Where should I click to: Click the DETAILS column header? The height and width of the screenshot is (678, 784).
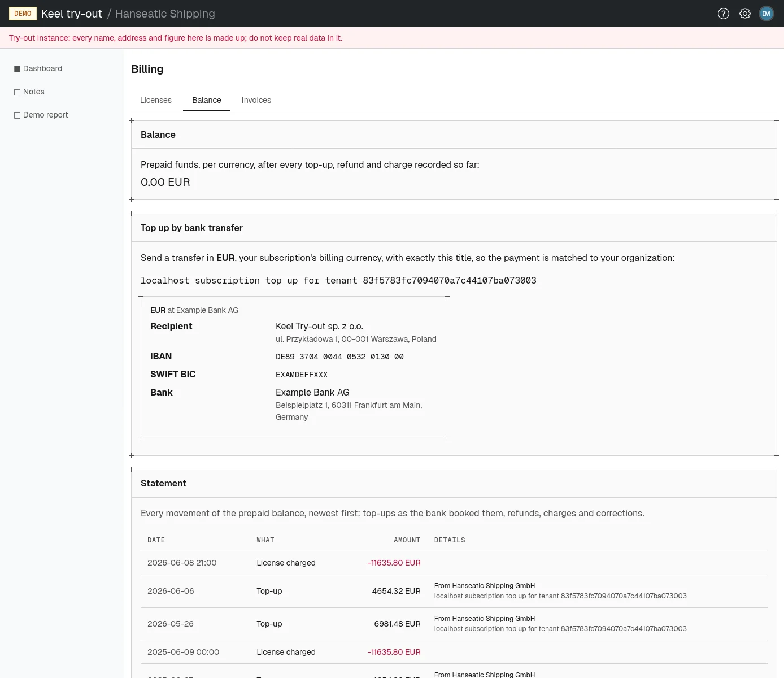click(450, 540)
